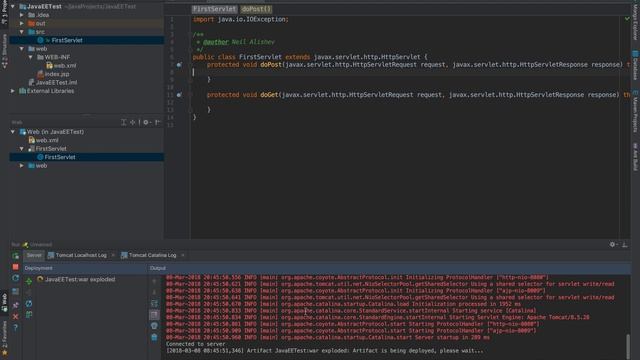The height and width of the screenshot is (360, 640).
Task: Toggle scroll to end in Output console
Action: [x=154, y=315]
